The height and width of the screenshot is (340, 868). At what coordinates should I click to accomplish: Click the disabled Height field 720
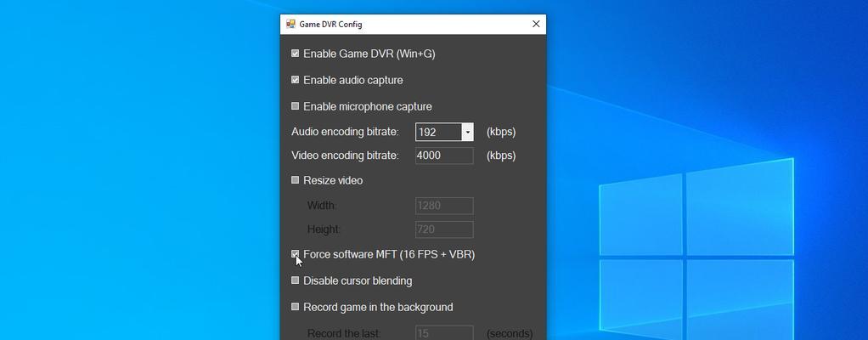pyautogui.click(x=444, y=229)
